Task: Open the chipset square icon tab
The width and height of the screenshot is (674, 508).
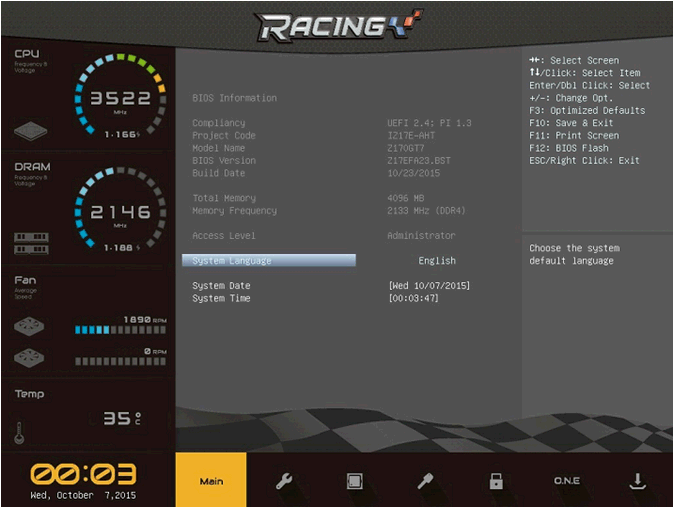Action: (x=355, y=481)
